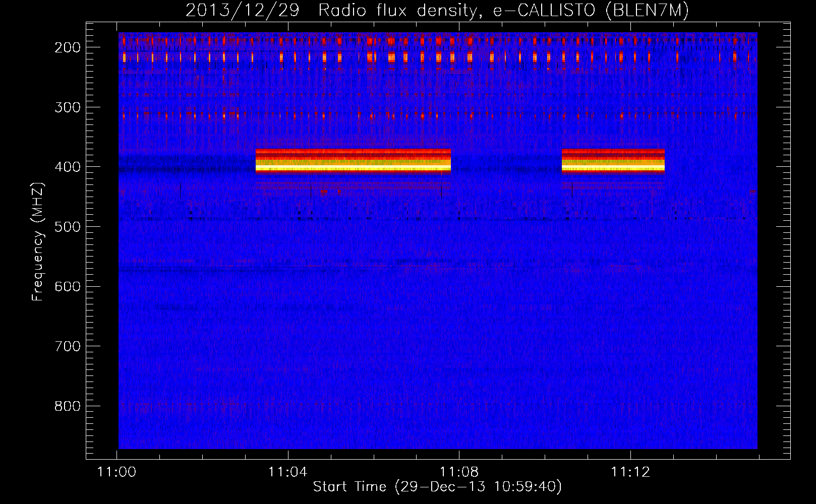Click the 700 frequency tick label
Viewport: 816px width, 504px height.
point(67,346)
